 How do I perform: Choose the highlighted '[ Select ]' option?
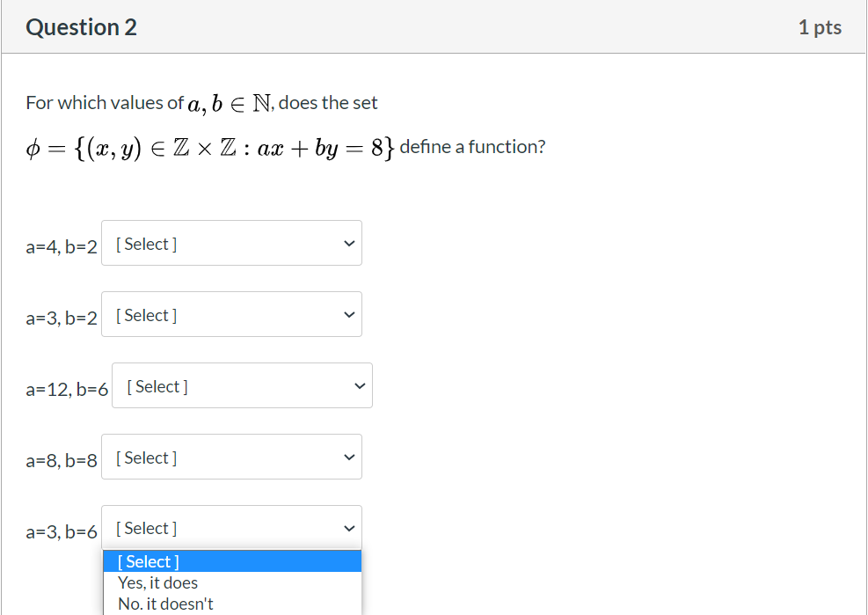coord(148,561)
